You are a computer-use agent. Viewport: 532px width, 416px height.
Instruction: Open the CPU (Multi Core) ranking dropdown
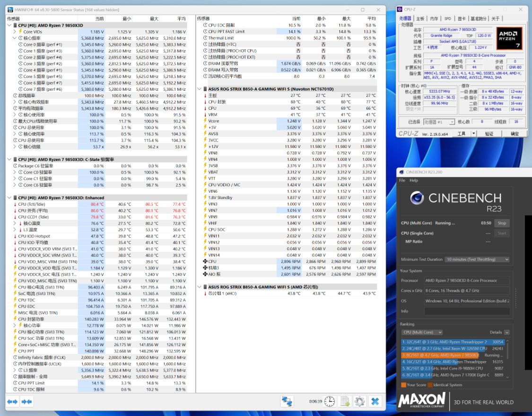click(x=422, y=332)
